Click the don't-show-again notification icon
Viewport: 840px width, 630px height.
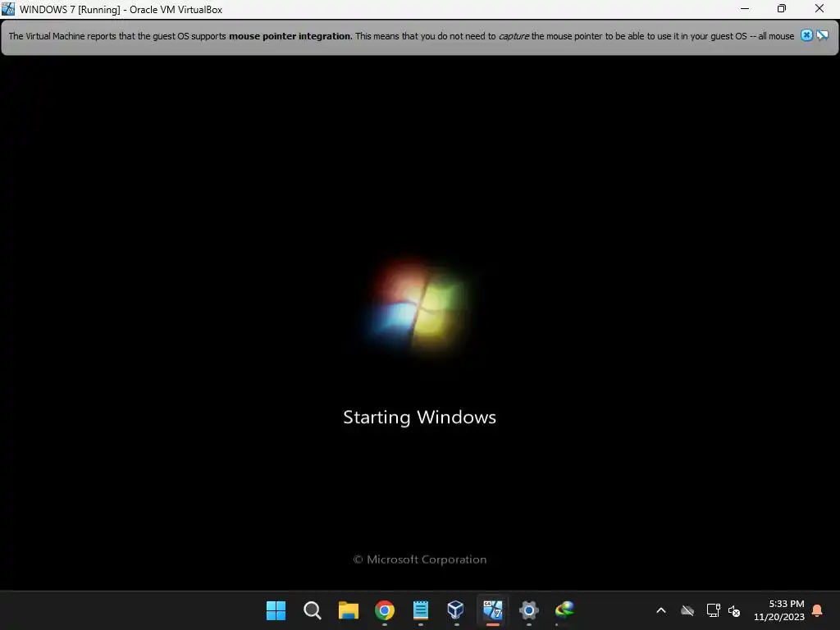click(x=822, y=35)
